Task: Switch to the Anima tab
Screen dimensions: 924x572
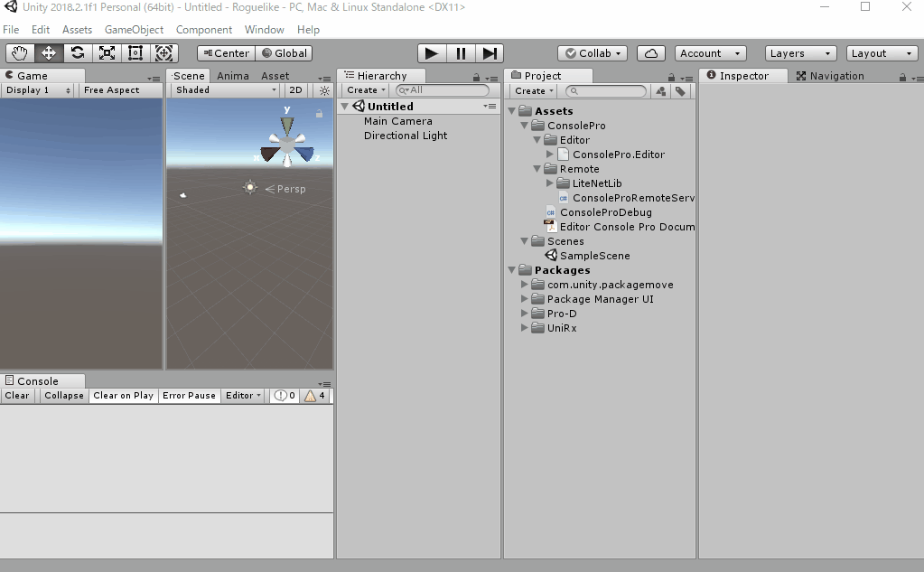Action: click(x=233, y=76)
